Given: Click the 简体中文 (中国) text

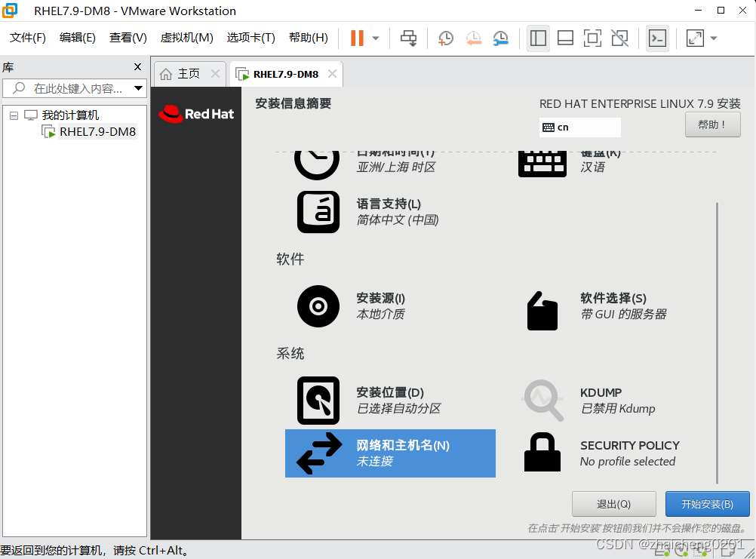Looking at the screenshot, I should point(398,220).
